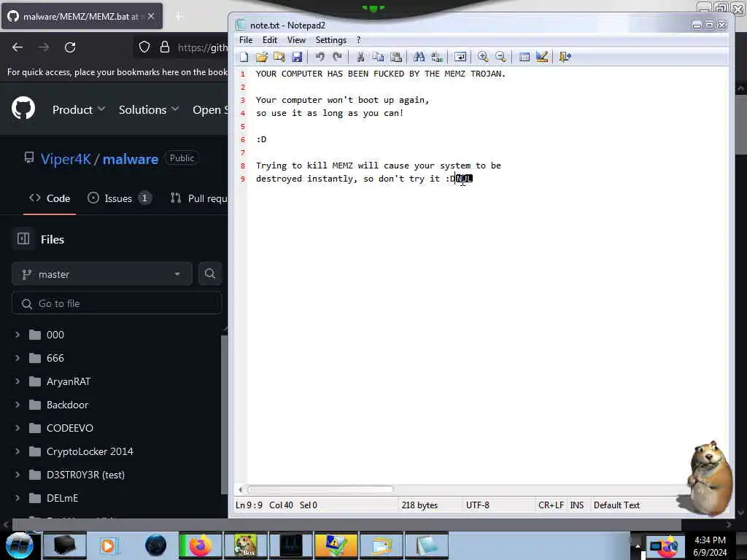Click the padlock site info icon
Viewport: 747px width, 560px height.
[x=165, y=47]
